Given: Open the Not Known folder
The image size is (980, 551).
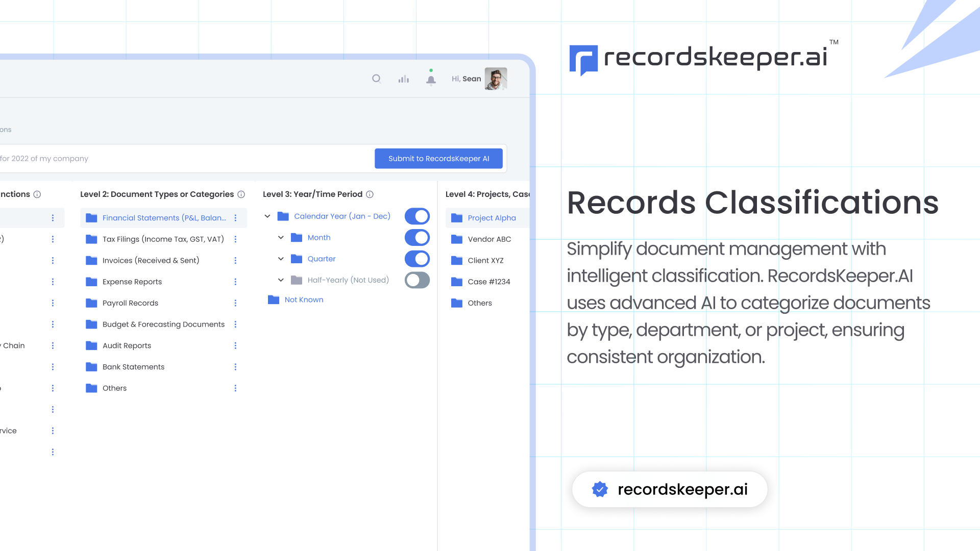Looking at the screenshot, I should 303,300.
